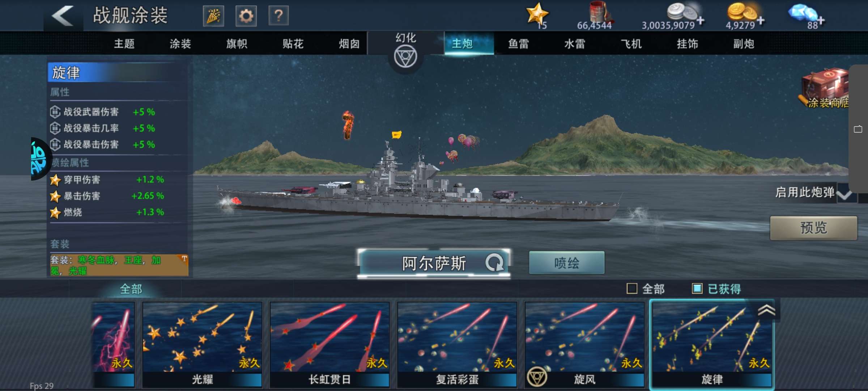The height and width of the screenshot is (391, 868).
Task: Open help with the question mark icon
Action: tap(278, 16)
